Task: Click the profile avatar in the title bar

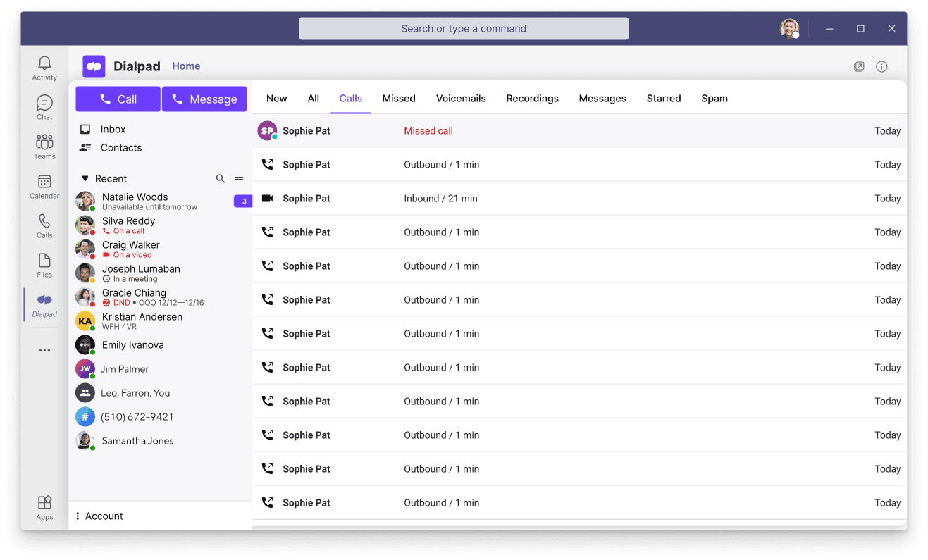Action: (789, 28)
